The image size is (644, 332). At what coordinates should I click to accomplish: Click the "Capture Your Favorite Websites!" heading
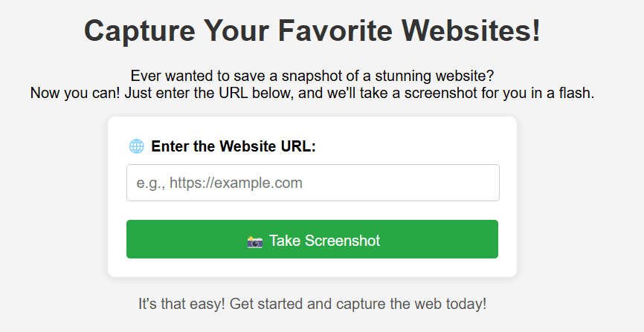click(312, 30)
